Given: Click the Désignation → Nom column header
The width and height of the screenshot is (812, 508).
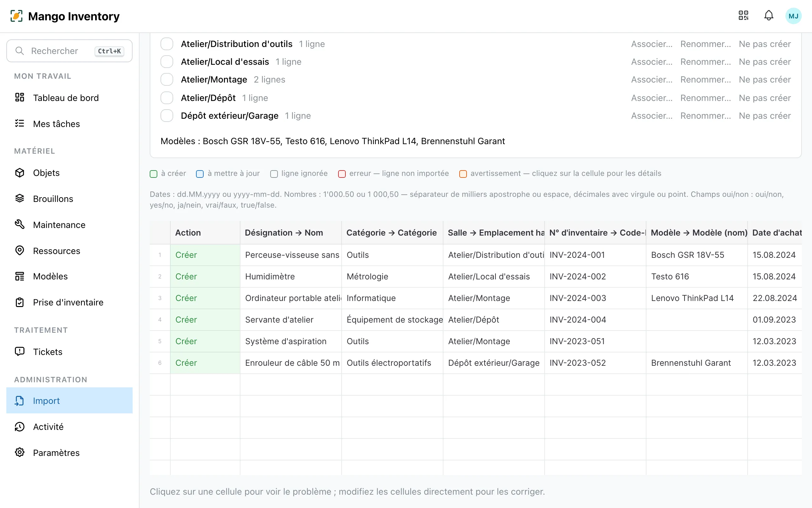Looking at the screenshot, I should click(x=291, y=232).
